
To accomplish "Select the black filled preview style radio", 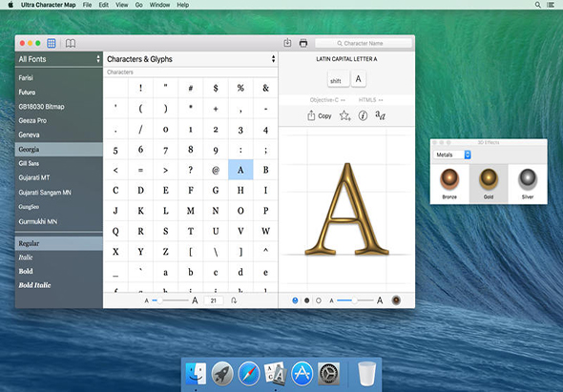I will (x=306, y=300).
